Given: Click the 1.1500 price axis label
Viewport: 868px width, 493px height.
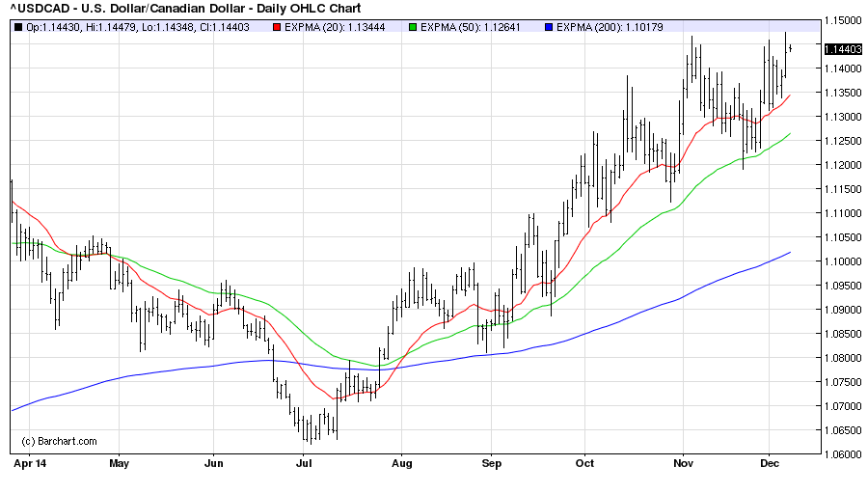Looking at the screenshot, I should tap(844, 20).
